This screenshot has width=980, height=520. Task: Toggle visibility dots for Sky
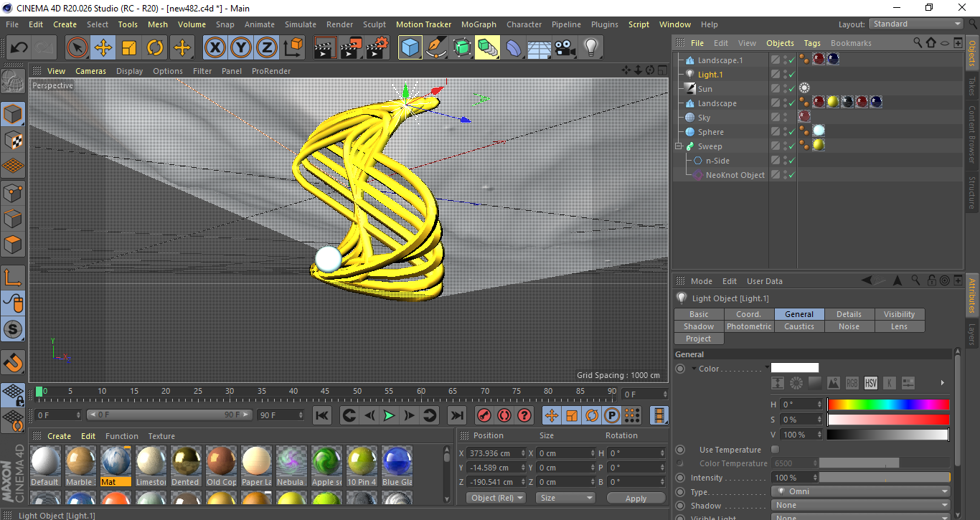(785, 118)
